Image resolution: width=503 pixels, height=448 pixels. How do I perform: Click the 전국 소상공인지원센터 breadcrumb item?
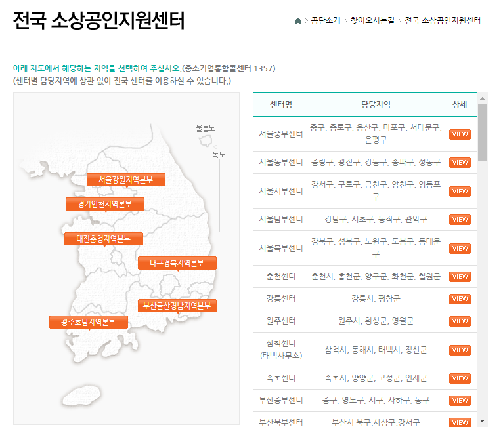[443, 20]
